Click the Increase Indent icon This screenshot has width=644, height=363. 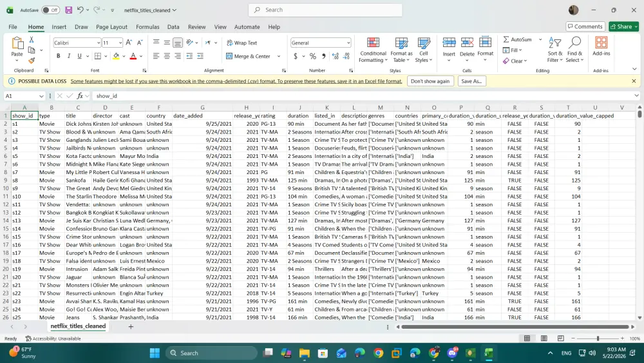coord(200,56)
